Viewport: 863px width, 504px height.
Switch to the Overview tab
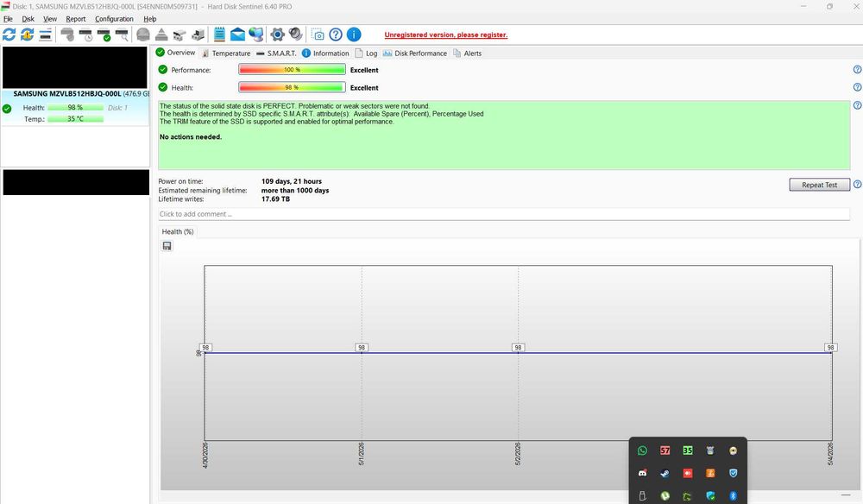click(x=175, y=53)
